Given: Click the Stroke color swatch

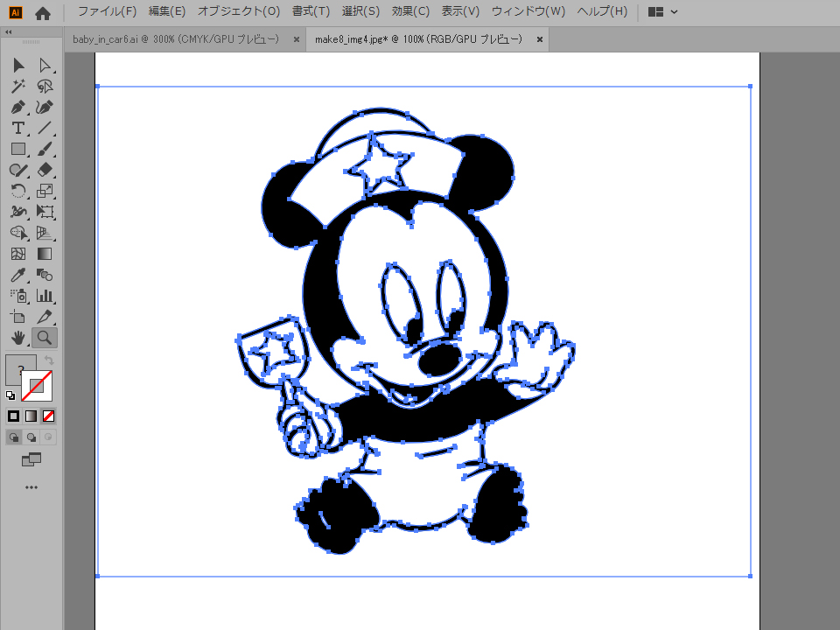Looking at the screenshot, I should (x=37, y=386).
